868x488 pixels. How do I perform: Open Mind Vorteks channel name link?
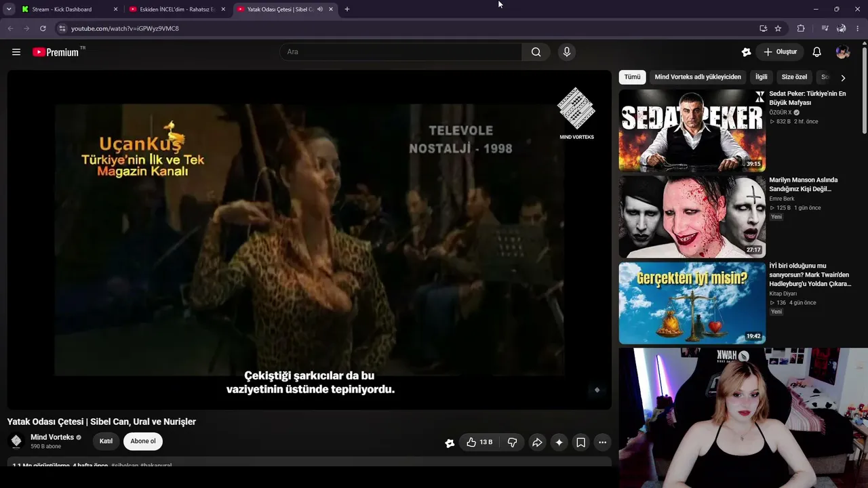52,437
